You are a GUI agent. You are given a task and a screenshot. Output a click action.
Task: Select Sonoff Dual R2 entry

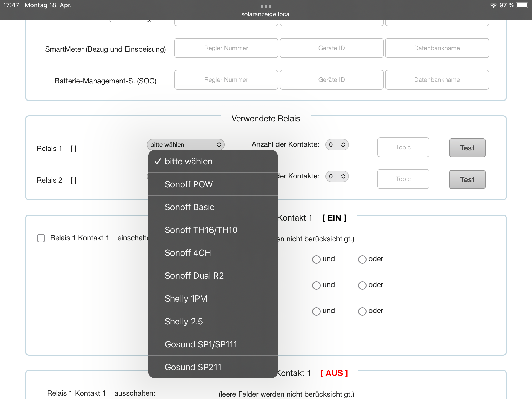coord(194,276)
